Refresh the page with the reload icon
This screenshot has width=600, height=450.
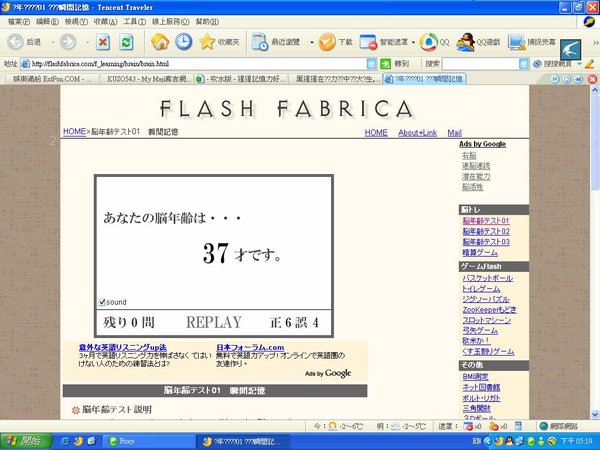[126, 42]
